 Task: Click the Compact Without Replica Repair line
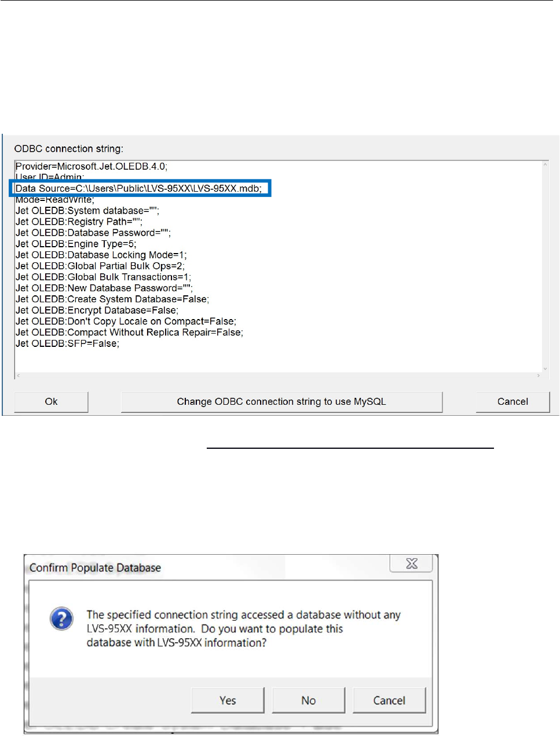click(129, 332)
